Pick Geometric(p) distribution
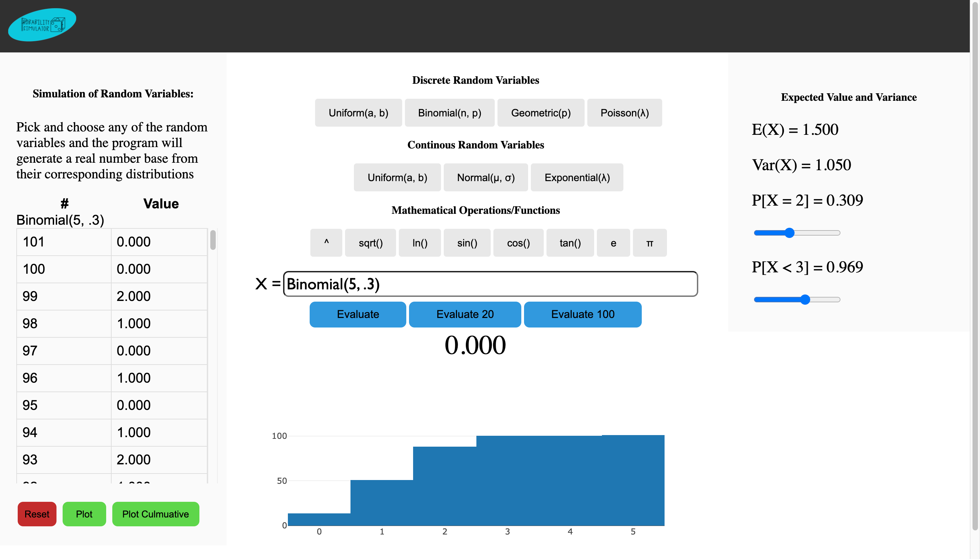 click(540, 112)
